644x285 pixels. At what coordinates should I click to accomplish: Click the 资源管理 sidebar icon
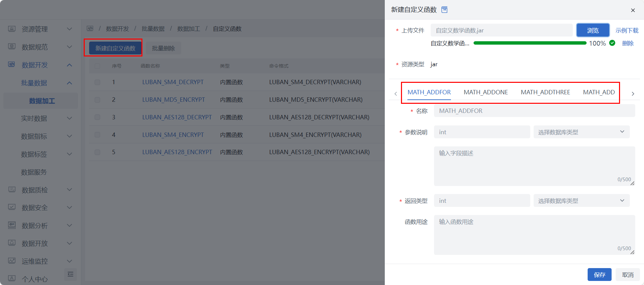12,29
